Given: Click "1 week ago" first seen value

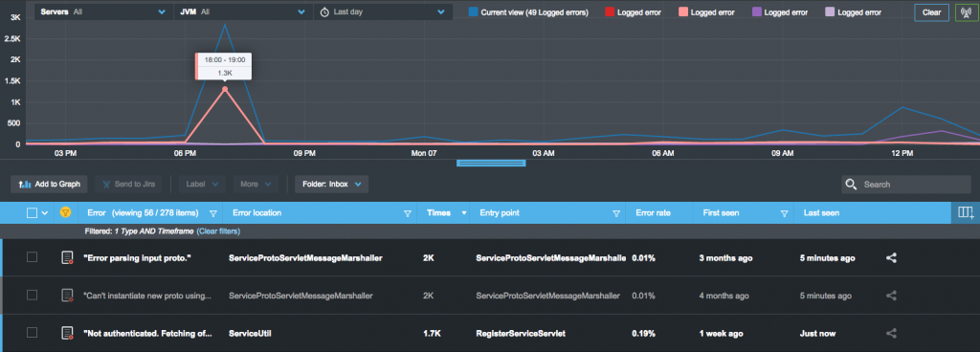Looking at the screenshot, I should pos(722,333).
